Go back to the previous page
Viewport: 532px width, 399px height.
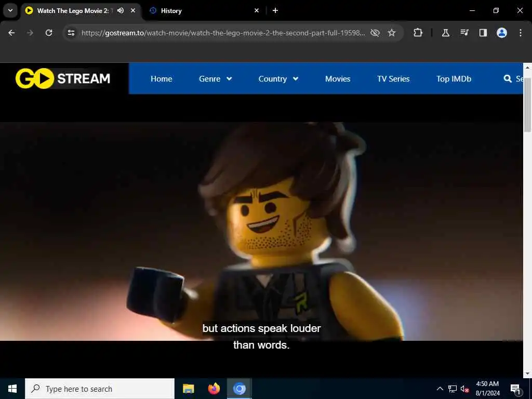pyautogui.click(x=11, y=33)
